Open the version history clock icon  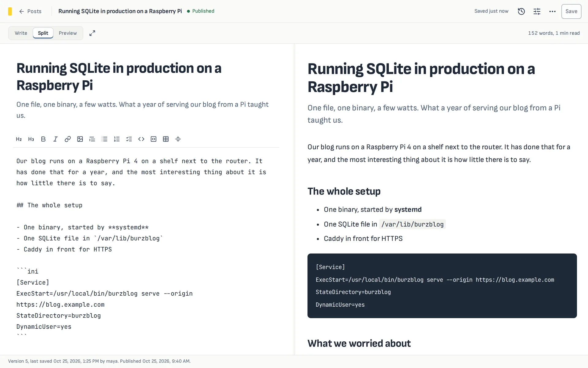[521, 11]
